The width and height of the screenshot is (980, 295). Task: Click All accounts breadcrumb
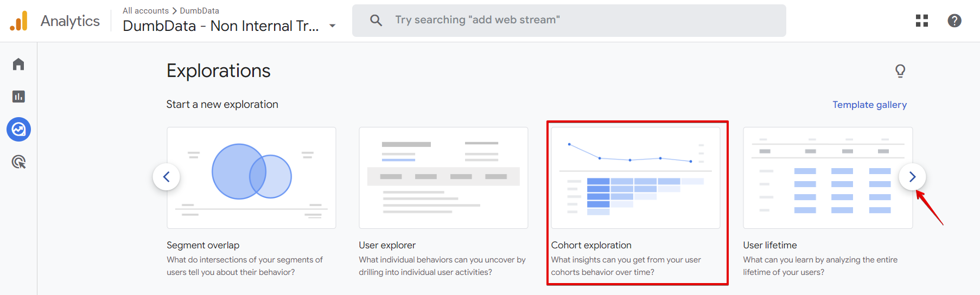click(145, 11)
